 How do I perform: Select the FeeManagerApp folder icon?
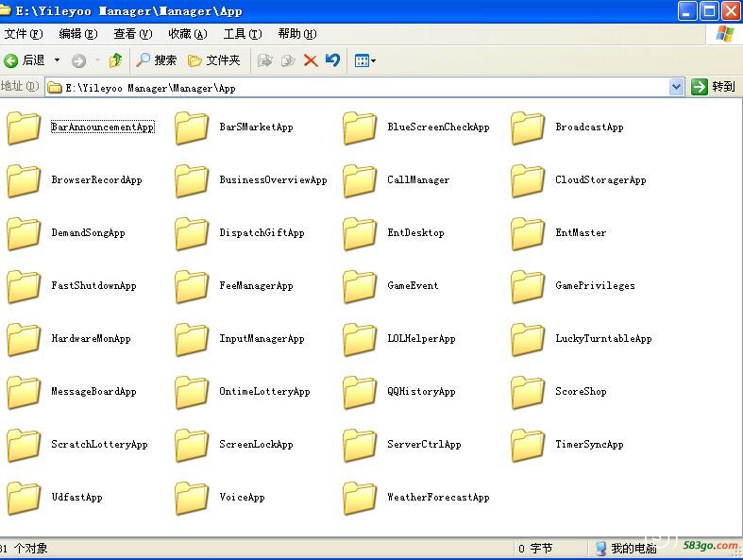coord(192,286)
